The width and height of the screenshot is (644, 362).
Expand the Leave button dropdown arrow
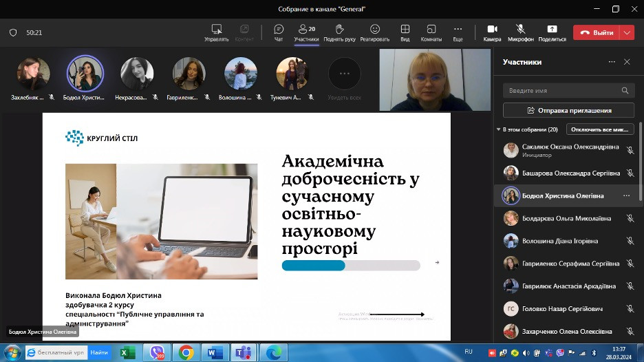[x=627, y=32]
